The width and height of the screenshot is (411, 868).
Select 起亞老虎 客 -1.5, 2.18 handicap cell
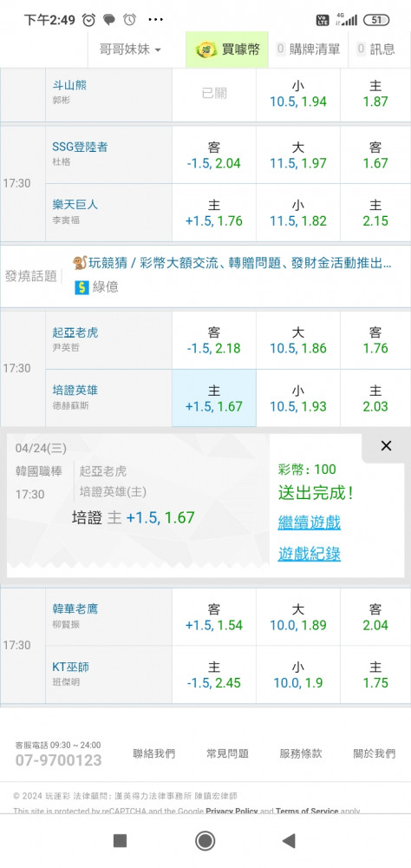(x=214, y=340)
